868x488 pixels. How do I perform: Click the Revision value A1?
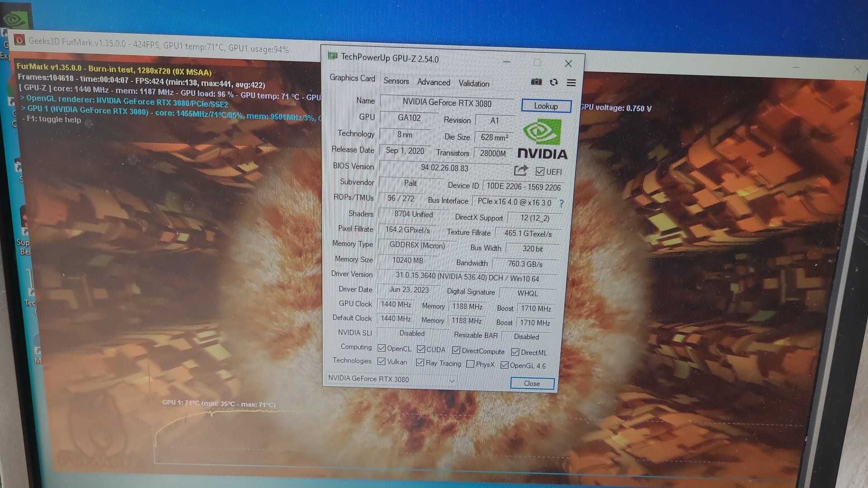pos(495,121)
